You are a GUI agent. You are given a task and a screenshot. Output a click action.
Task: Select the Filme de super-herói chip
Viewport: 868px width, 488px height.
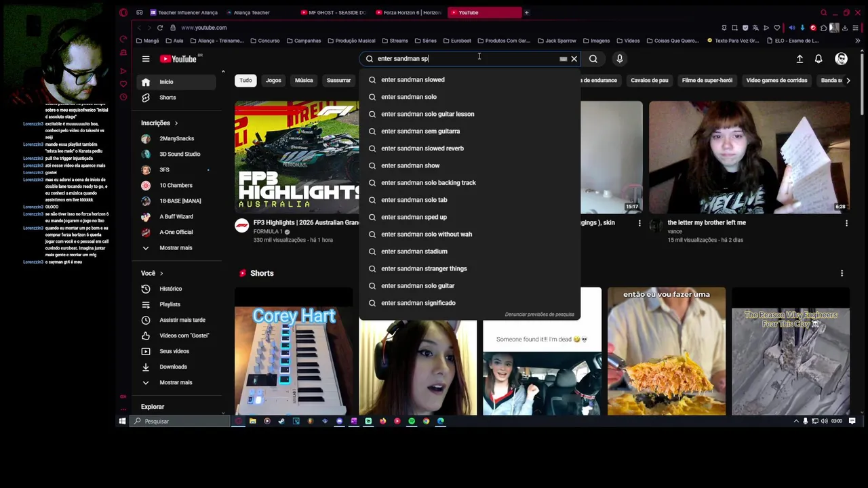(x=707, y=80)
